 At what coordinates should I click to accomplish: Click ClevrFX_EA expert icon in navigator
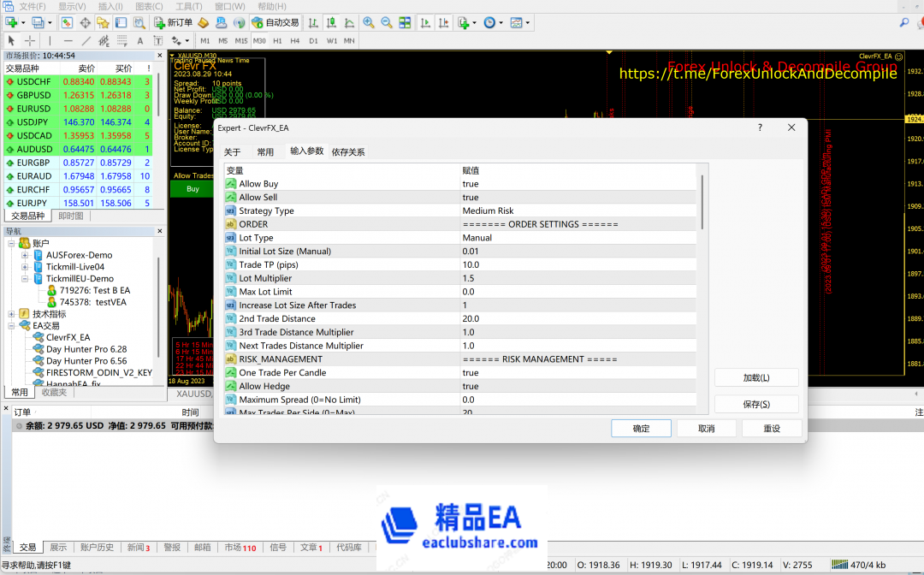38,337
